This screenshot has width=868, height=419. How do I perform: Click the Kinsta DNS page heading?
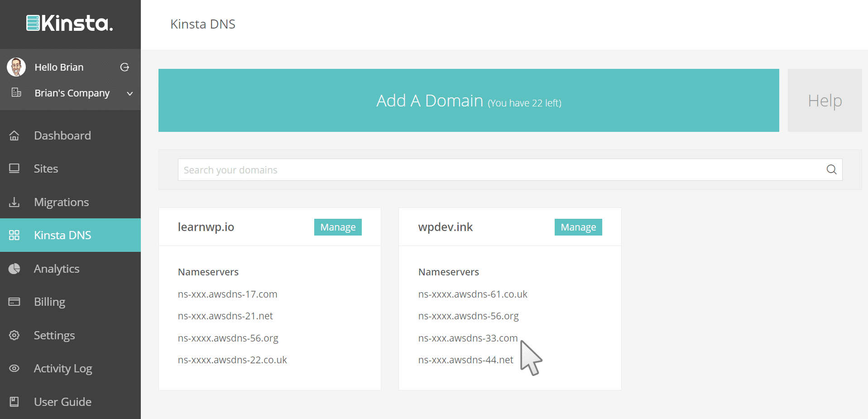(x=203, y=24)
